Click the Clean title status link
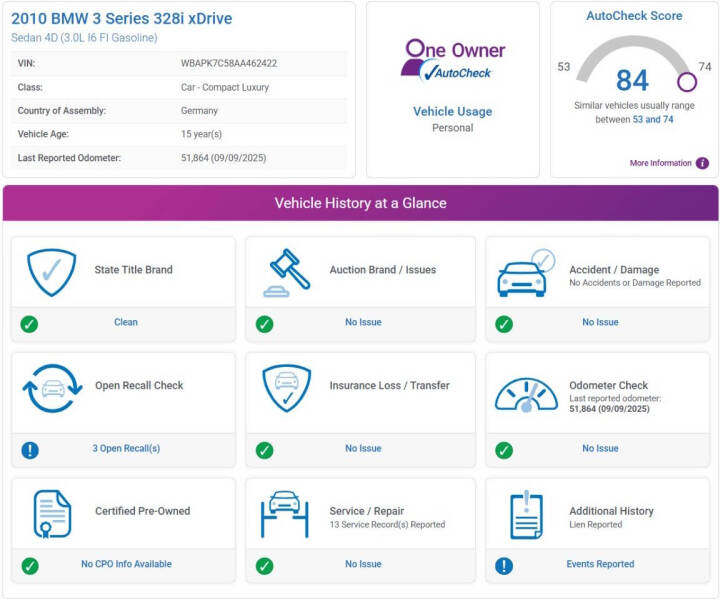Screen dimensions: 723x600 [126, 323]
